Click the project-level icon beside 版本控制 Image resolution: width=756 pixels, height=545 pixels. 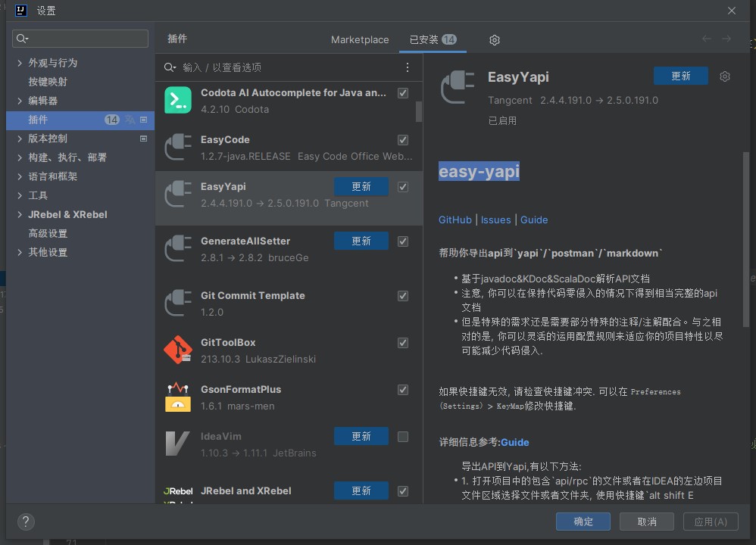[143, 139]
